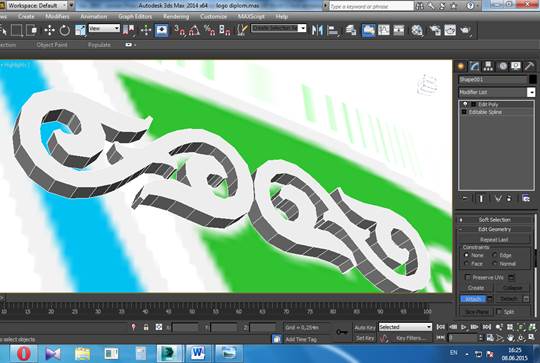The image size is (540, 363).
Task: Toggle Select and Manipulate
Action: (146, 30)
